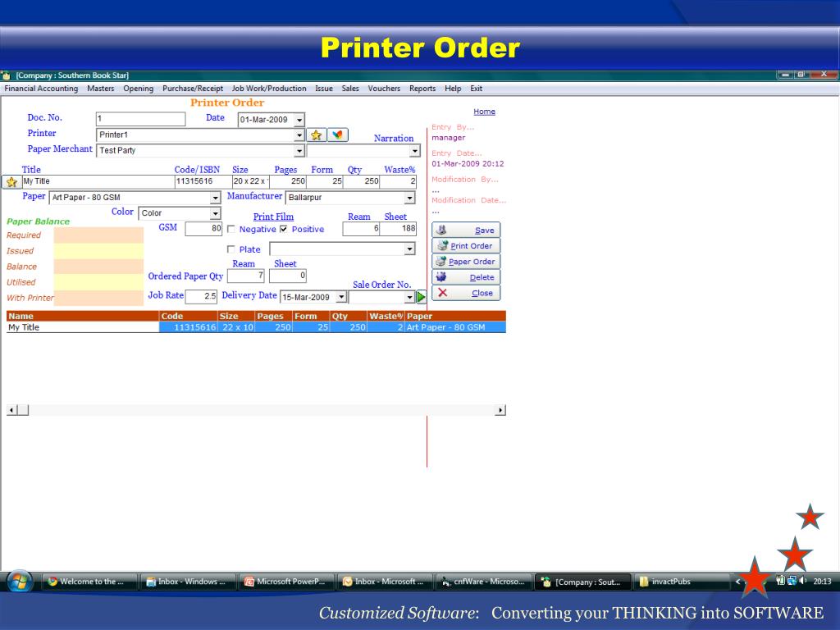
Task: Click the Home link
Action: [x=484, y=112]
